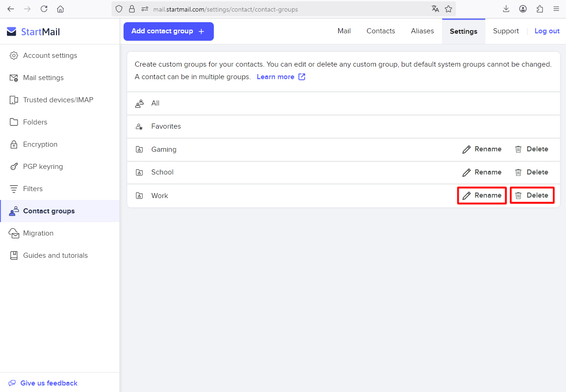566x392 pixels.
Task: Open Mail settings text in sidebar
Action: [x=44, y=78]
